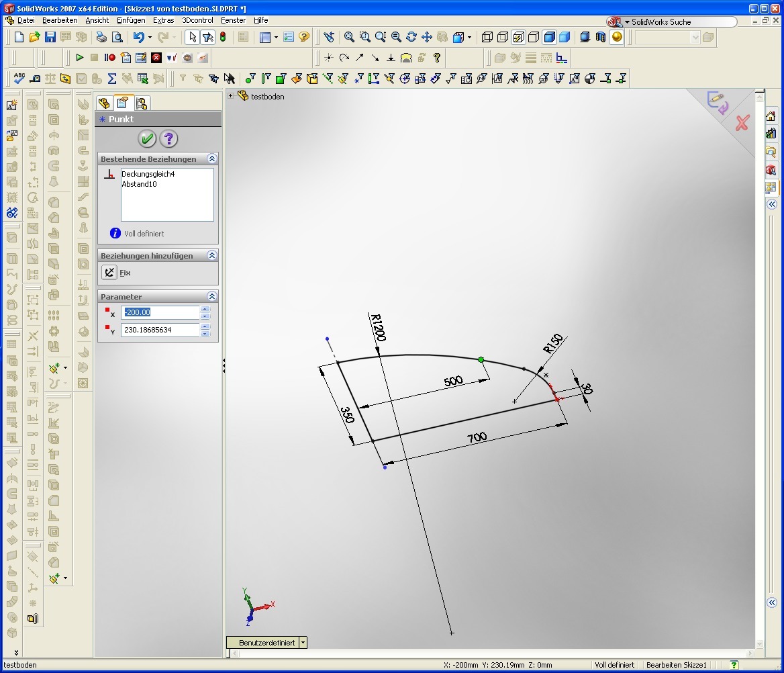Confirm the Punkt properties with the green checkmark
784x673 pixels.
coord(147,139)
